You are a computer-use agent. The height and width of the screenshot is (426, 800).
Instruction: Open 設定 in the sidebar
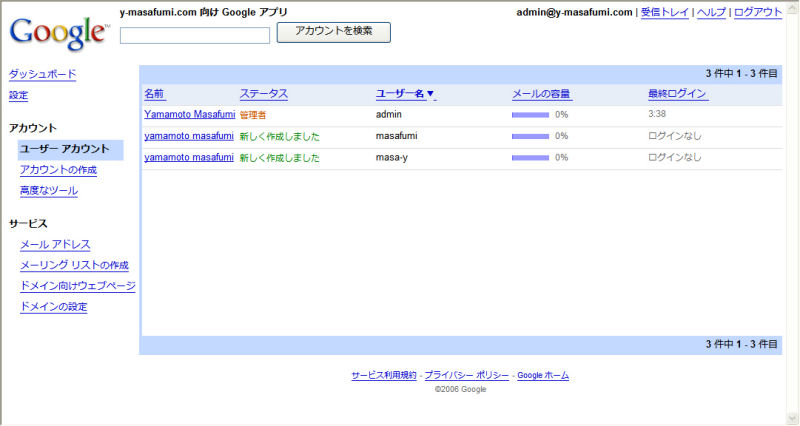(18, 95)
